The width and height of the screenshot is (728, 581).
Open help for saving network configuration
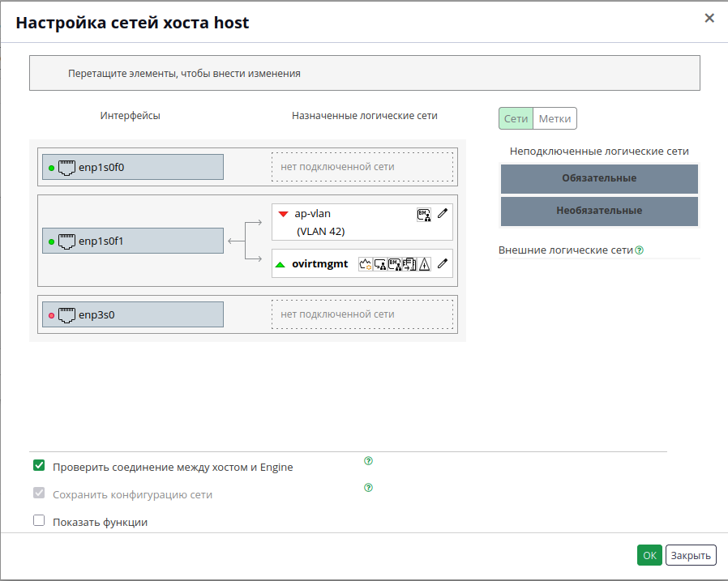(x=368, y=488)
